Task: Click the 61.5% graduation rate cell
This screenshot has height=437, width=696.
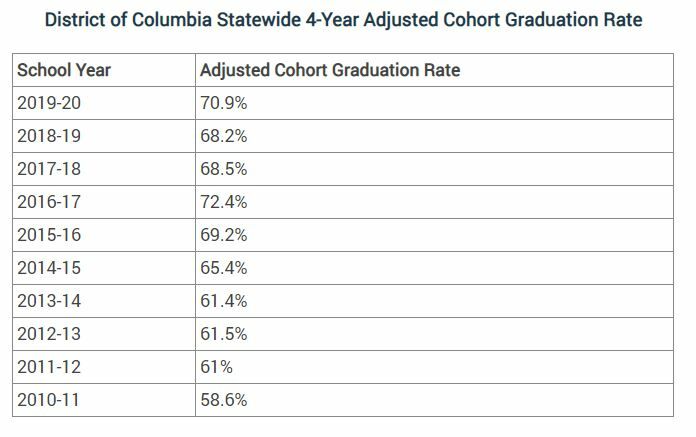Action: [224, 335]
